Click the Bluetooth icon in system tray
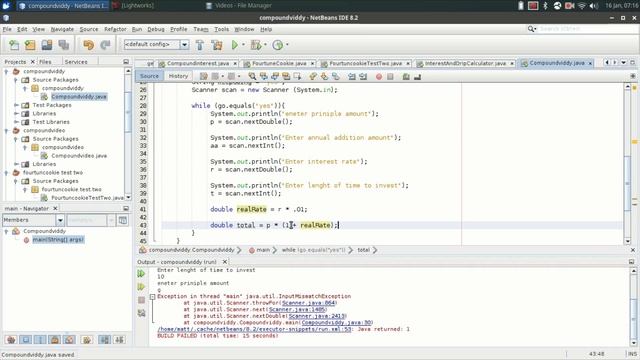 545,6
